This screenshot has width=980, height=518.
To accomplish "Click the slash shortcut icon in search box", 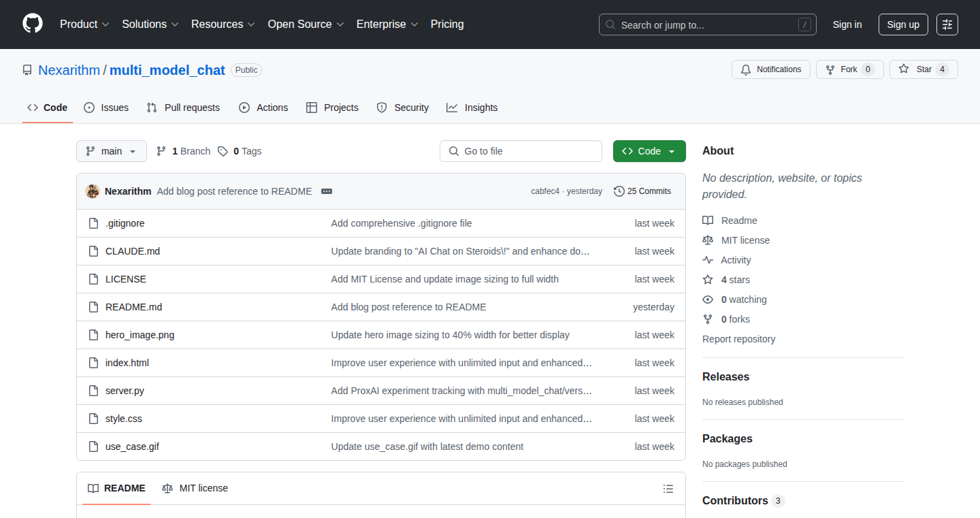I will [805, 25].
